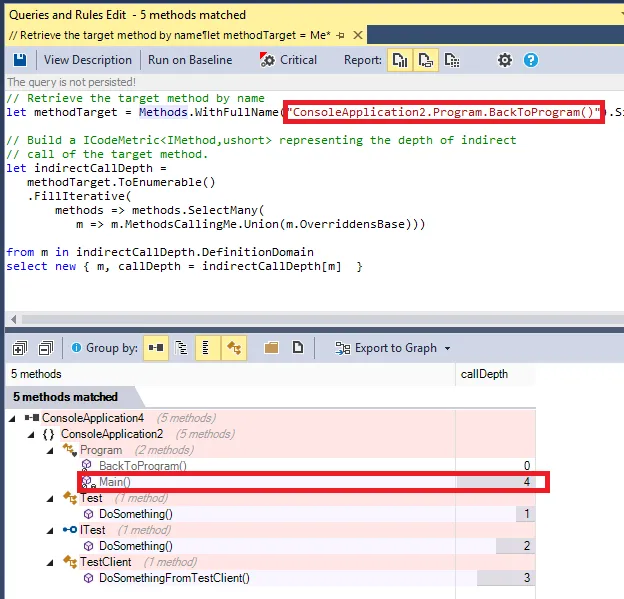Viewport: 624px width, 599px height.
Task: Select Main() method row
Action: 271,482
